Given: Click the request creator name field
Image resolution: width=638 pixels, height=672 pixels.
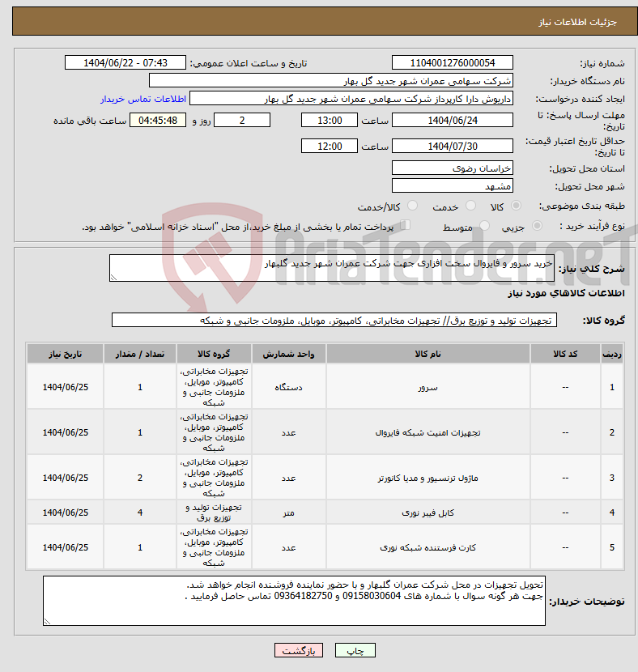Looking at the screenshot, I should tap(351, 99).
